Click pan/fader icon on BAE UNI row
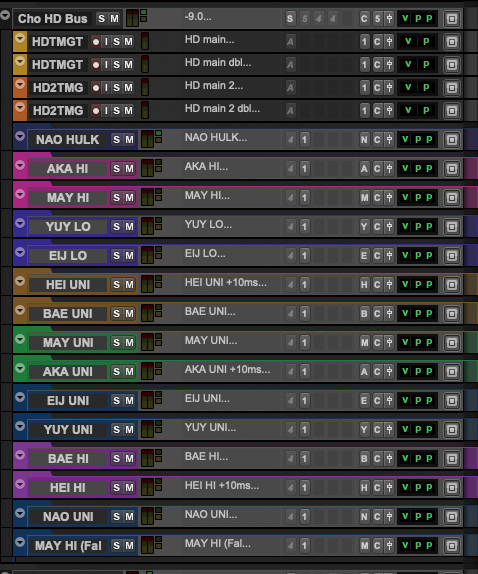 389,314
